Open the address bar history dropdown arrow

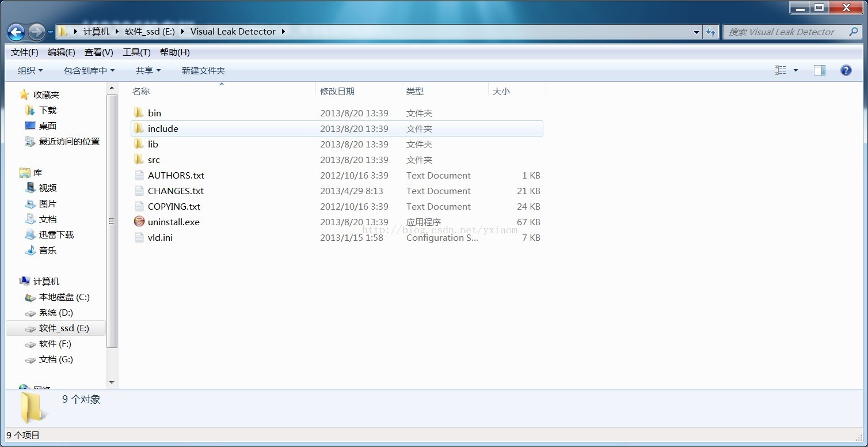(x=697, y=32)
